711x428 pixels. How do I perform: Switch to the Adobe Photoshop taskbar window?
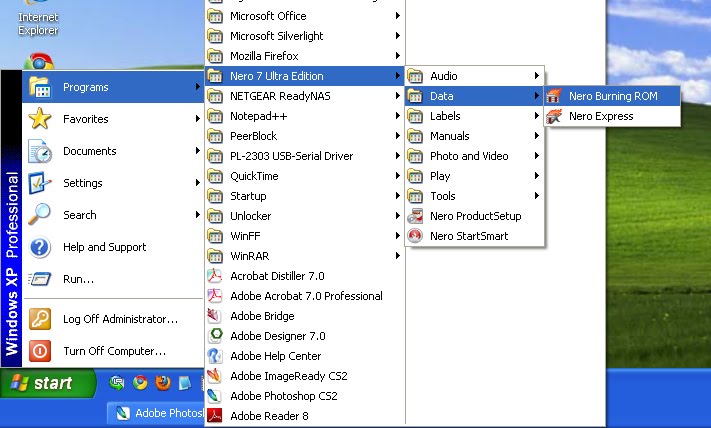(156, 414)
